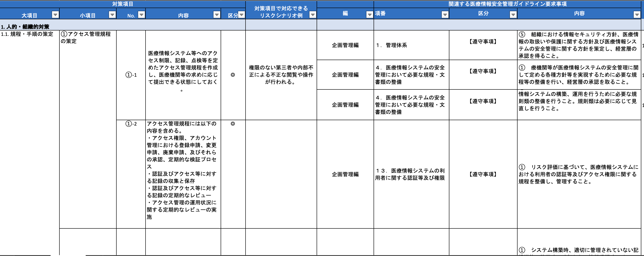Select the ◎ mark in the ①-2 row
This screenshot has width=644, height=256.
(x=233, y=124)
